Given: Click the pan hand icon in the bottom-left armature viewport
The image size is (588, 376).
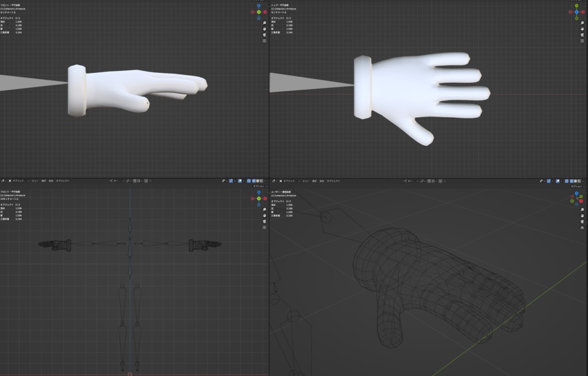Looking at the screenshot, I should [x=264, y=215].
